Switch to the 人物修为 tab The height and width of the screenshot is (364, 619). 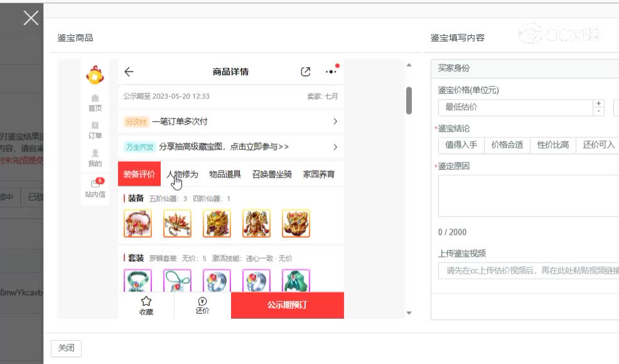click(183, 174)
